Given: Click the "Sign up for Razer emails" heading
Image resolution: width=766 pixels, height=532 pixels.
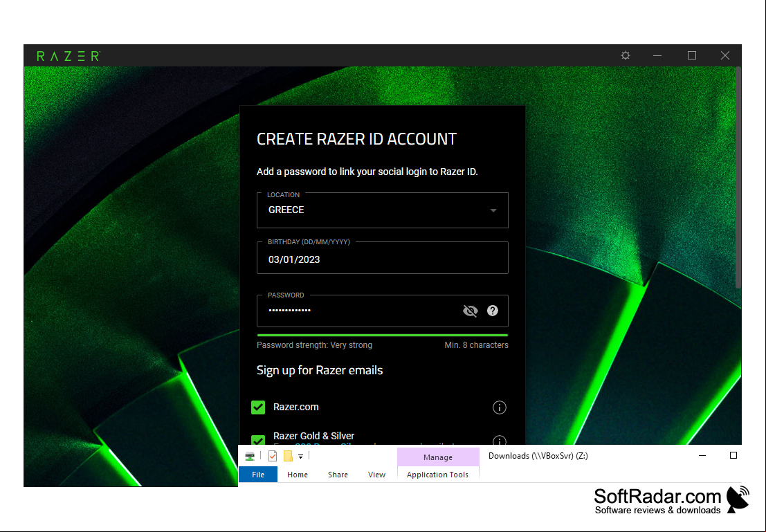Looking at the screenshot, I should (x=320, y=370).
